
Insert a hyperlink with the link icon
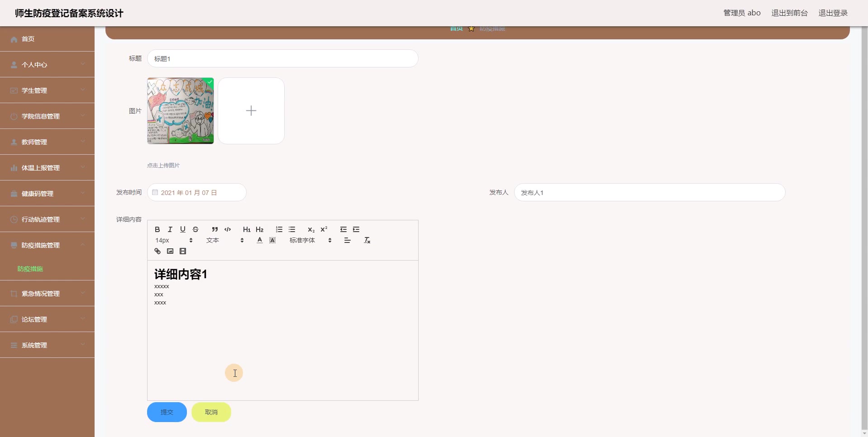point(157,251)
